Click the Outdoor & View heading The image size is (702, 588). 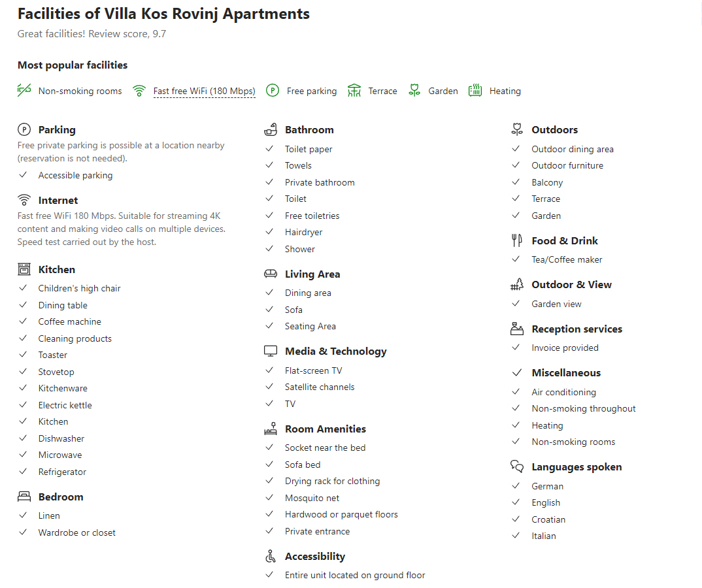pyautogui.click(x=571, y=285)
